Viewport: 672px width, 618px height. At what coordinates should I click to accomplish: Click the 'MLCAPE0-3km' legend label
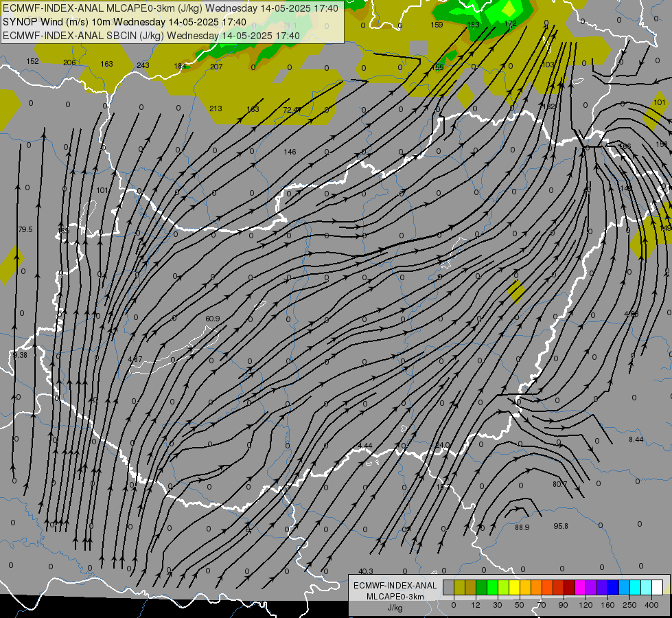[395, 597]
